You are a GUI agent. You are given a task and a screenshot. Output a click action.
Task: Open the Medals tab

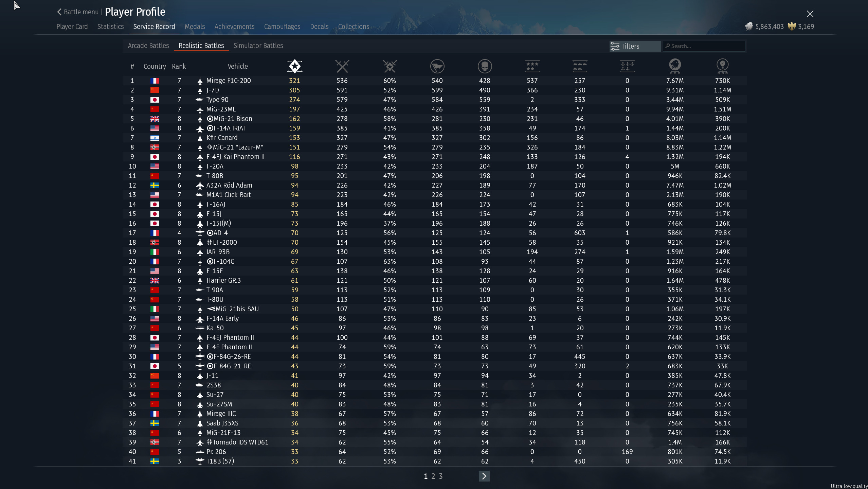click(x=195, y=27)
